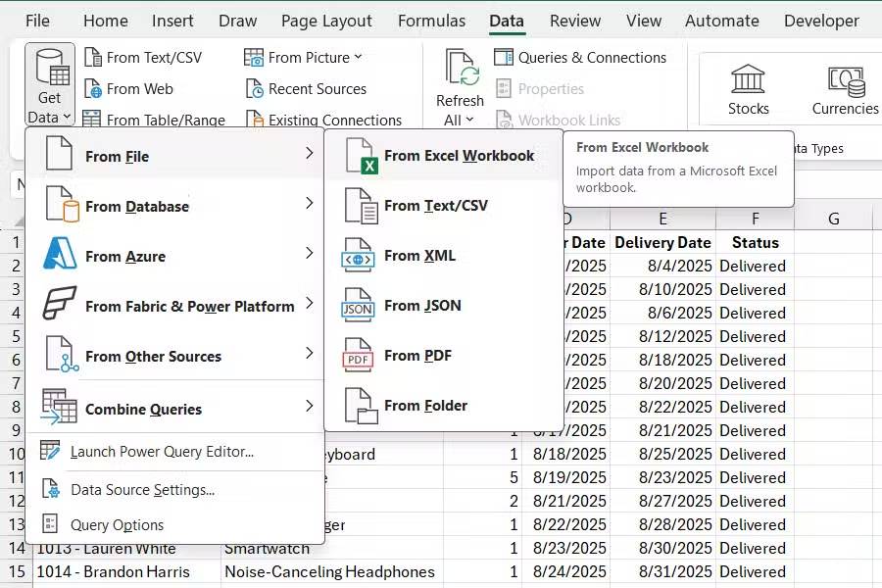Image resolution: width=882 pixels, height=588 pixels.
Task: Choose the From JSON icon
Action: pyautogui.click(x=359, y=306)
